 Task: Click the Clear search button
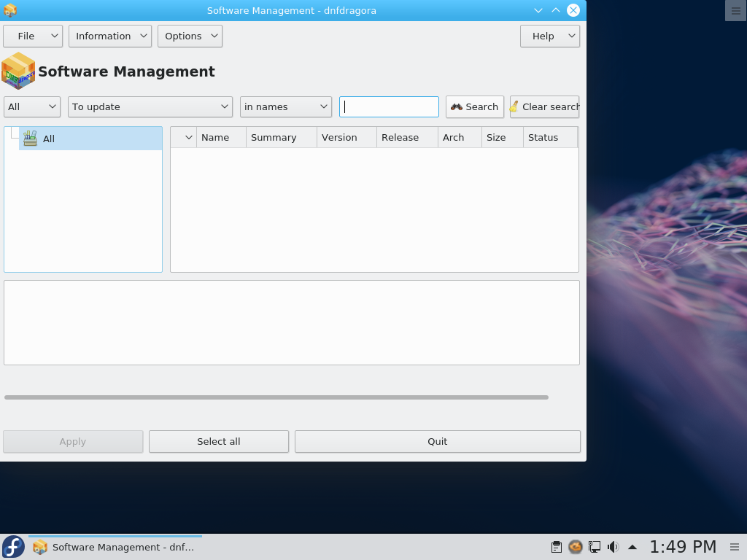point(544,106)
